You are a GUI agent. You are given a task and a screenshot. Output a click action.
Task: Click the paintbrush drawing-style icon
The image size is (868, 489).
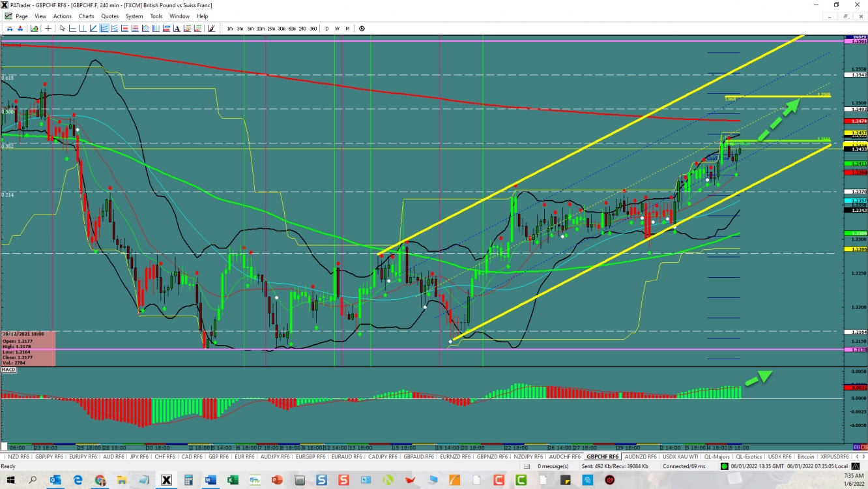(211, 29)
